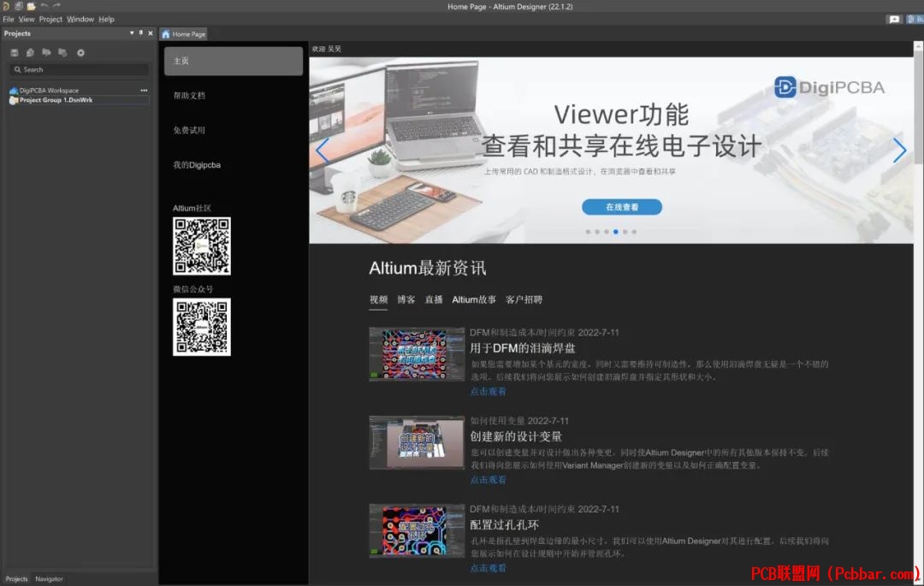Viewport: 924px width, 586px height.
Task: Select the highlighted fourth carousel dot
Action: point(616,232)
